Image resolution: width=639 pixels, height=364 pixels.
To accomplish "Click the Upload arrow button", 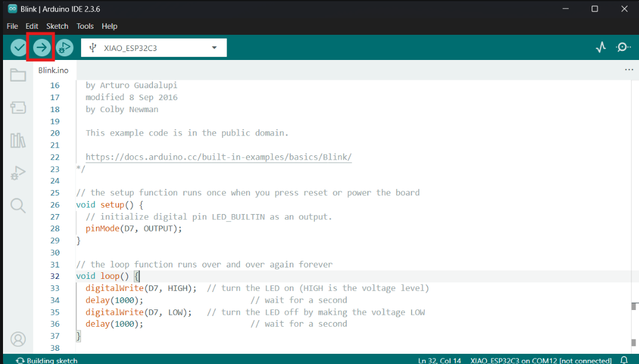I will (x=41, y=47).
